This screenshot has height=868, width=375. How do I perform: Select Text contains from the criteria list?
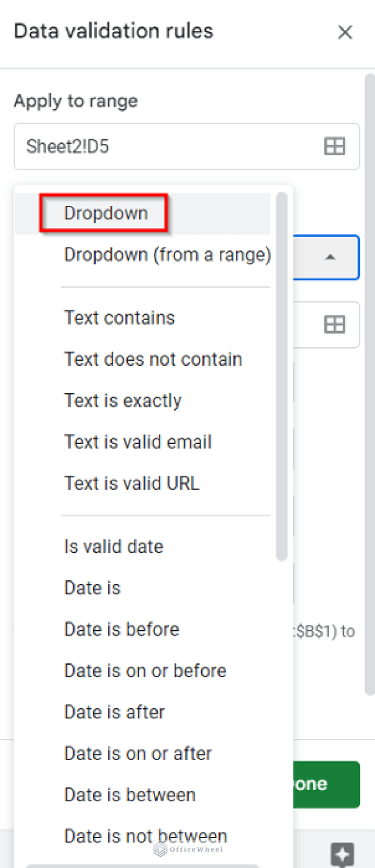point(119,317)
